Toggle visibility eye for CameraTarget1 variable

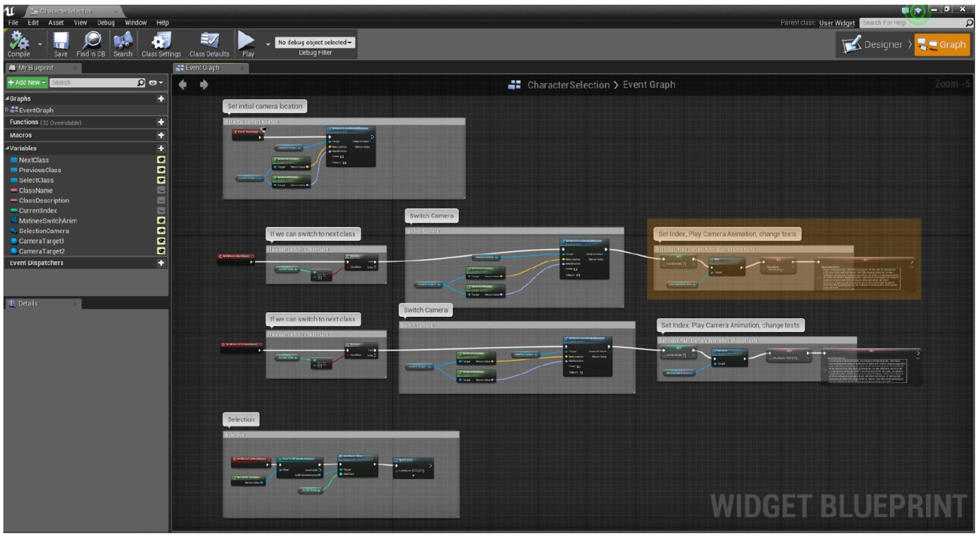click(x=161, y=241)
